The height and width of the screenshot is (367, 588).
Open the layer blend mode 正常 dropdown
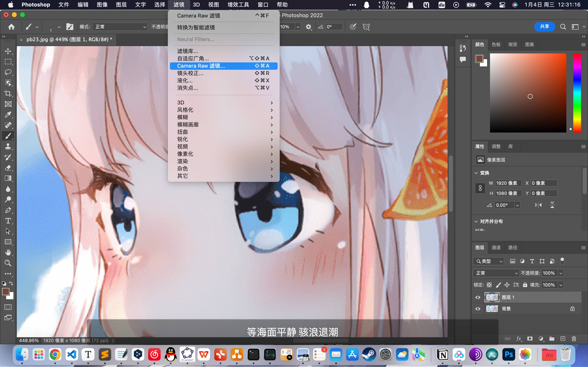496,273
